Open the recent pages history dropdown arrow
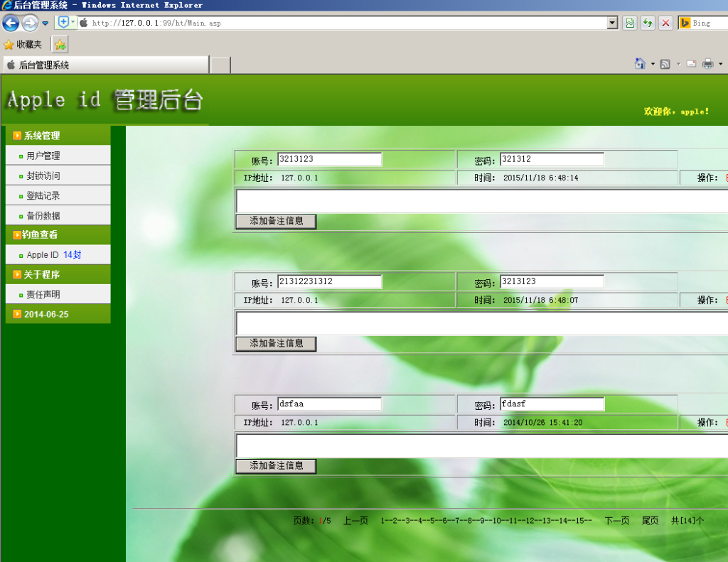Viewport: 728px width, 562px height. 45,23
